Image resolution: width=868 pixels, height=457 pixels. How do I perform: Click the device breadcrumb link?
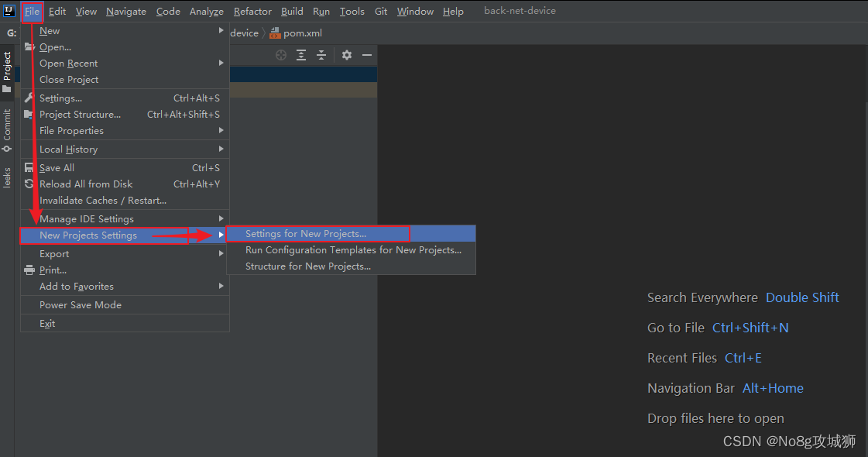[244, 33]
